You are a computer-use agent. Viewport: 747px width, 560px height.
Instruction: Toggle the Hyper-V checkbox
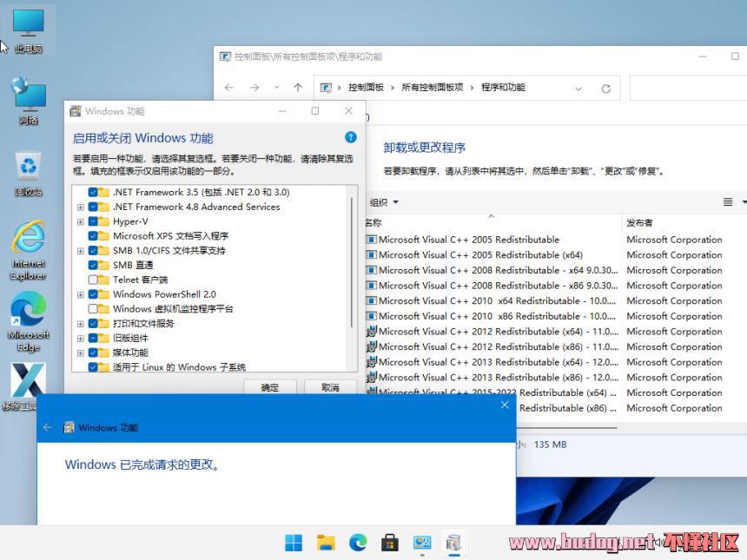[x=93, y=221]
